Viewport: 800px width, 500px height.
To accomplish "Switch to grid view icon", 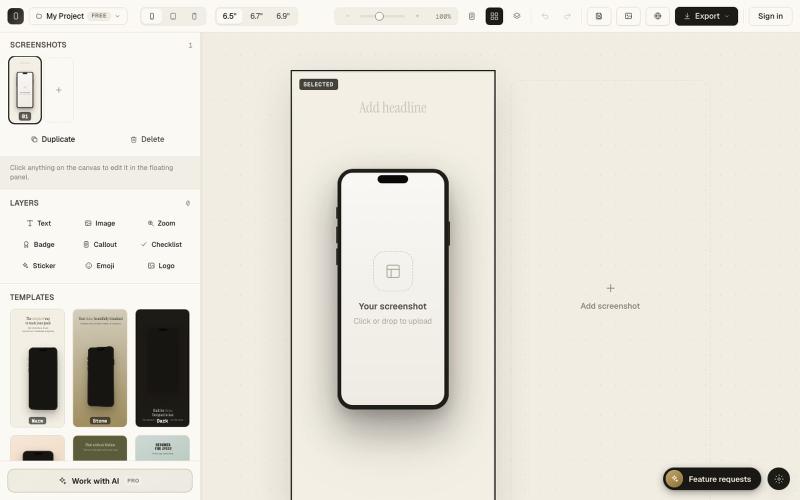I will (x=494, y=16).
